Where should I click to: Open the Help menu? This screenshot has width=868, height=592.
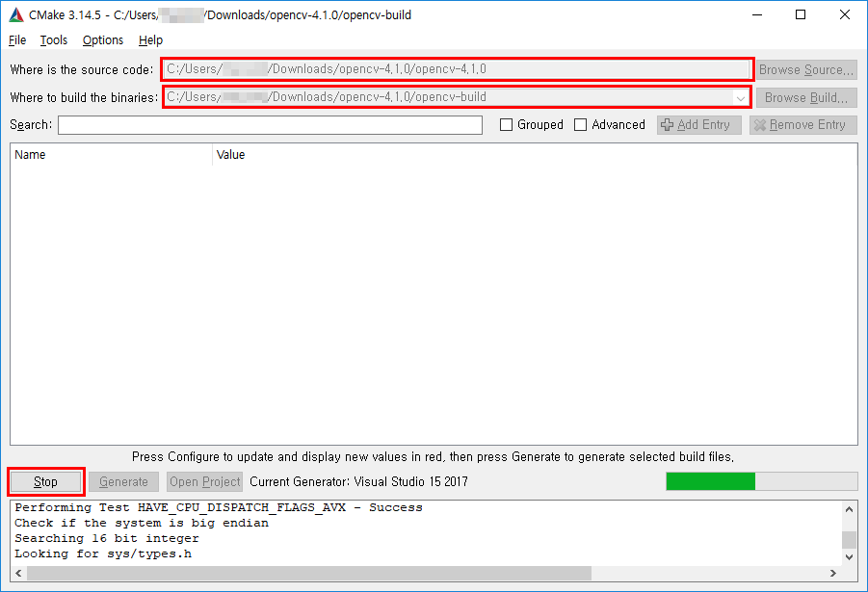pyautogui.click(x=150, y=39)
